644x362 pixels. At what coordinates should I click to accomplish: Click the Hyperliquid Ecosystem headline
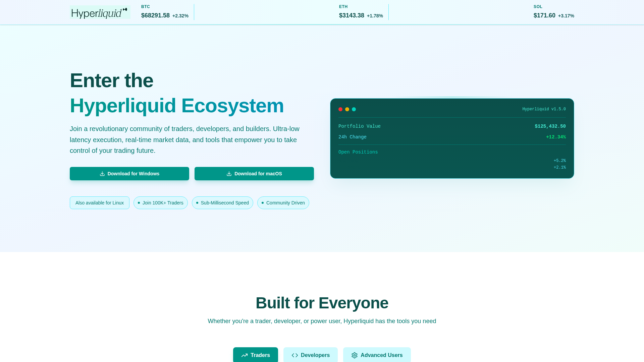[177, 106]
